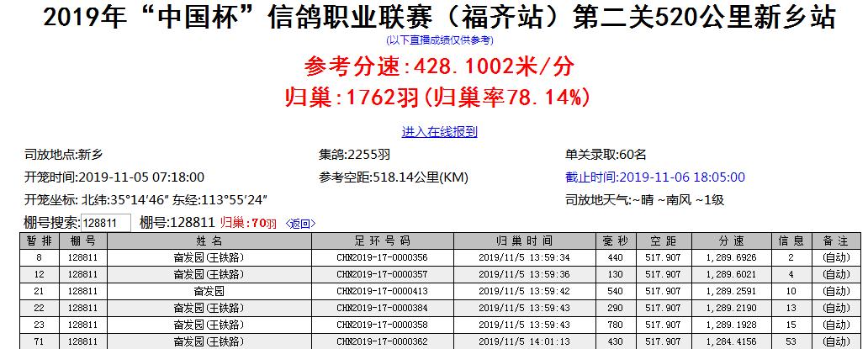This screenshot has width=868, height=349.
Task: Click 参考空距:518.14公里(KM) text
Action: (x=394, y=177)
